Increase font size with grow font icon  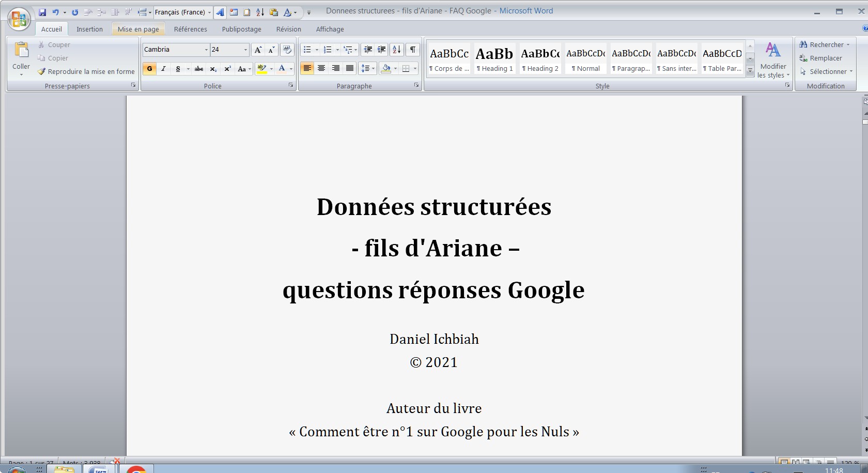point(258,50)
